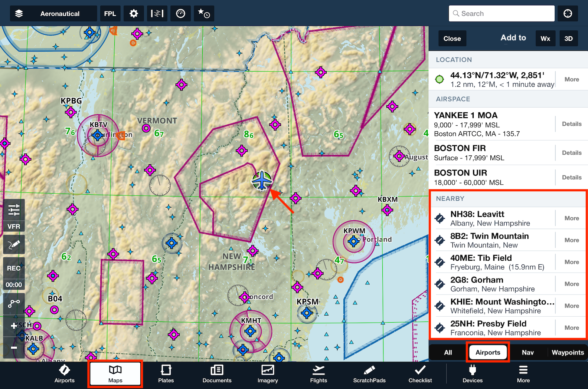
Task: Open the Maps tab in bottom bar
Action: 115,374
